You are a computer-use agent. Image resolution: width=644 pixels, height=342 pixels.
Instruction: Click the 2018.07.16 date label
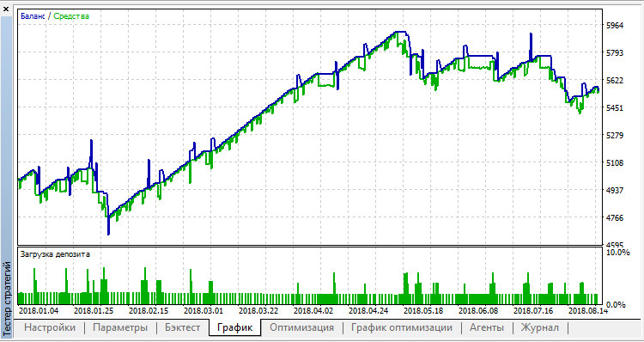(533, 310)
